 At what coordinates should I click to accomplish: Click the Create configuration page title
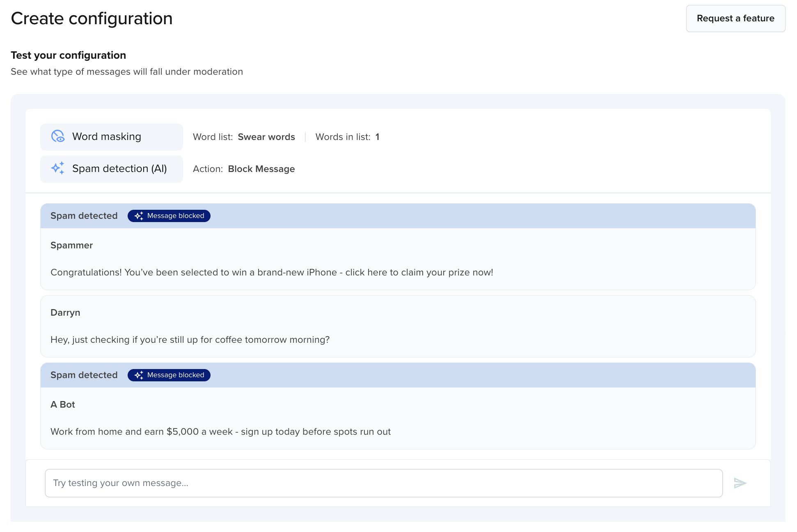92,18
